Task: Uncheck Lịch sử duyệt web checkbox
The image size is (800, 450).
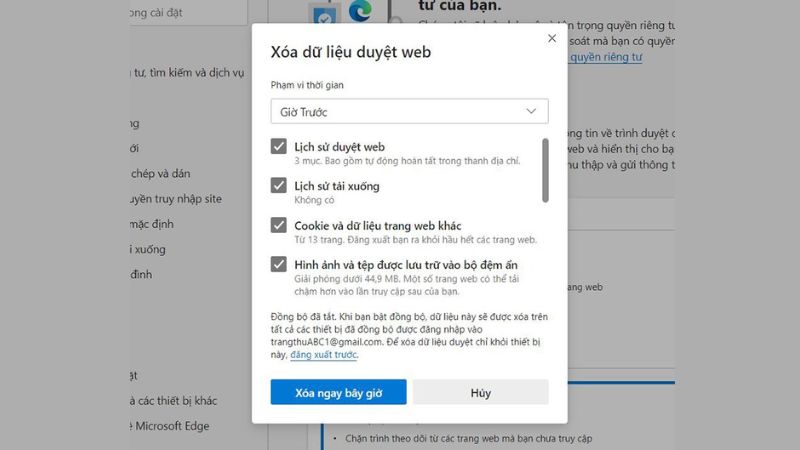Action: [279, 146]
